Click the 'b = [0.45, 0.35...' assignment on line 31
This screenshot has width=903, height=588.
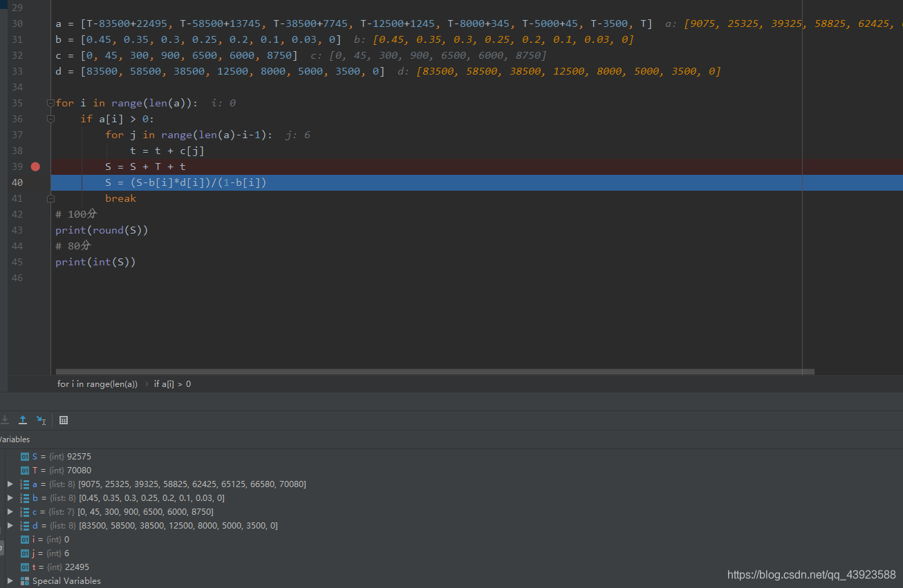(x=198, y=39)
